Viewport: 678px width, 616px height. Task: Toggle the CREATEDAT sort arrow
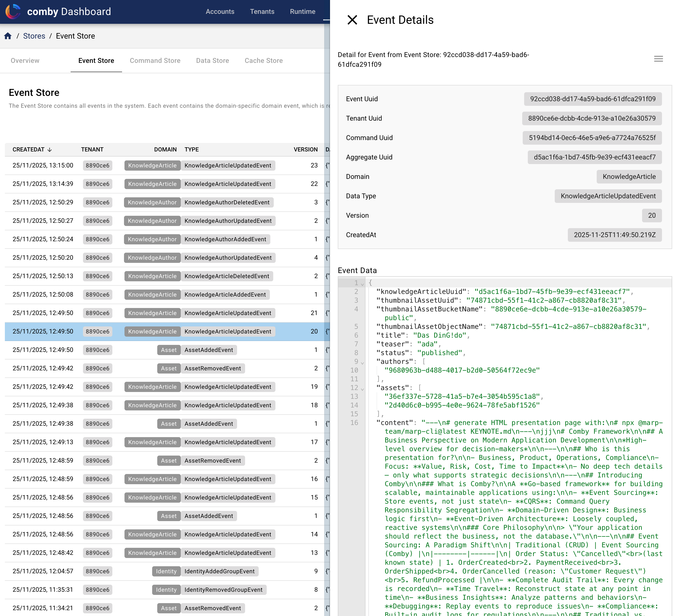click(50, 150)
